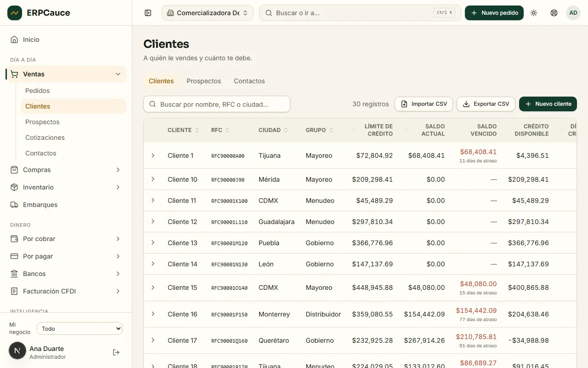This screenshot has height=368, width=588.
Task: Sort by the CLIENTE column arrows
Action: [197, 130]
